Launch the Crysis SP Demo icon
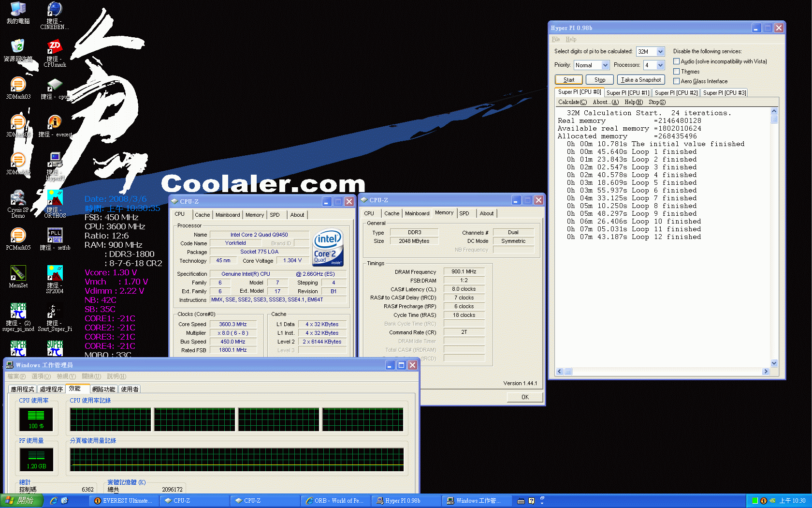Image resolution: width=812 pixels, height=508 pixels. pos(18,204)
